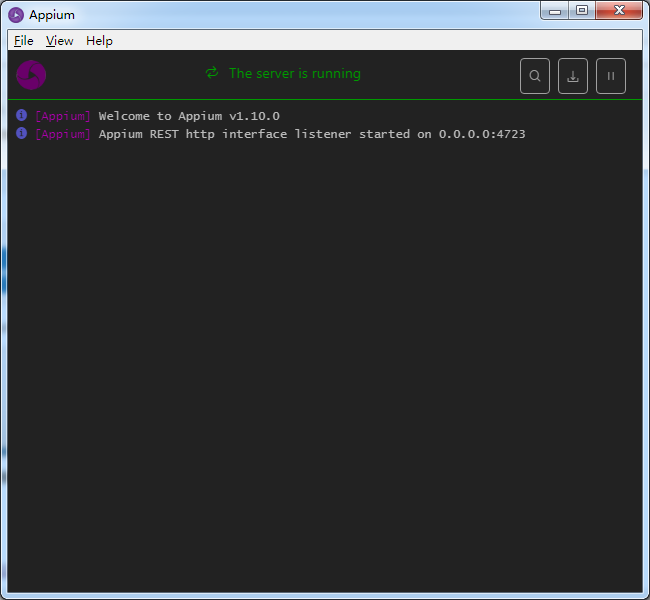Click the info icon beside the Welcome log line
This screenshot has width=650, height=600.
tap(22, 115)
